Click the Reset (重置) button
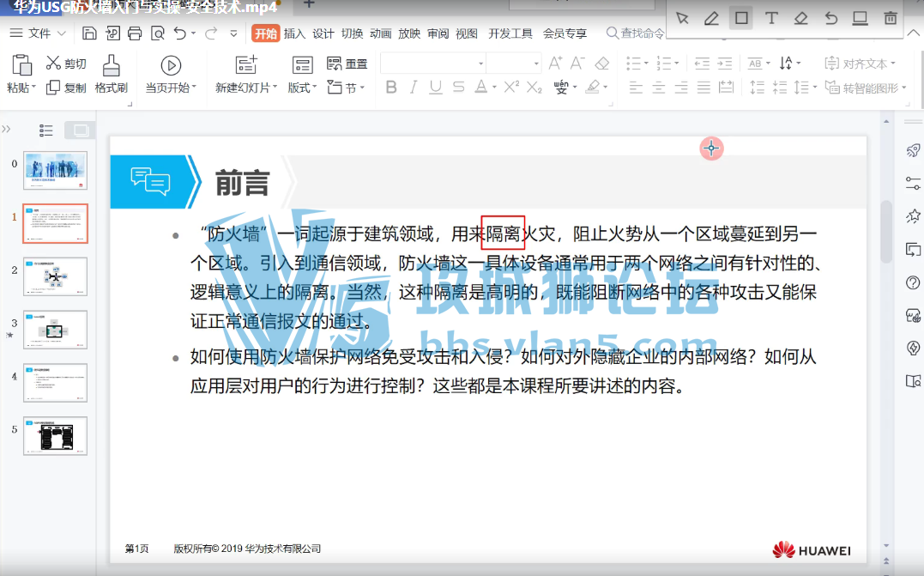The width and height of the screenshot is (924, 576). click(347, 63)
